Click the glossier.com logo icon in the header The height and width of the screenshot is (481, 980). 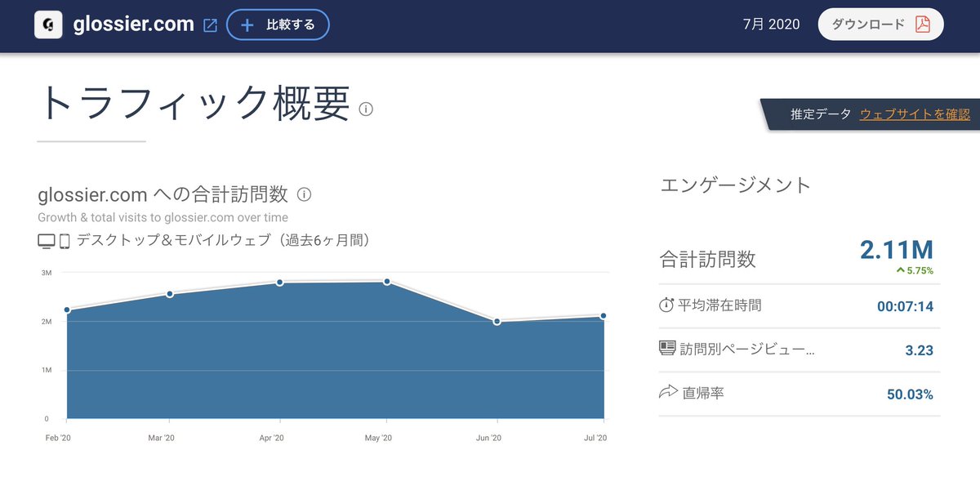tap(47, 24)
